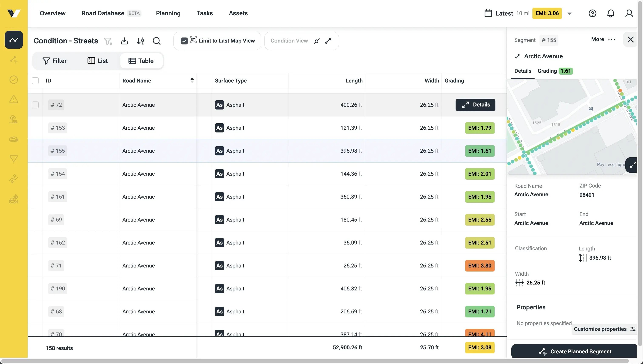
Task: Open the route pin sidebar icon
Action: 14,179
